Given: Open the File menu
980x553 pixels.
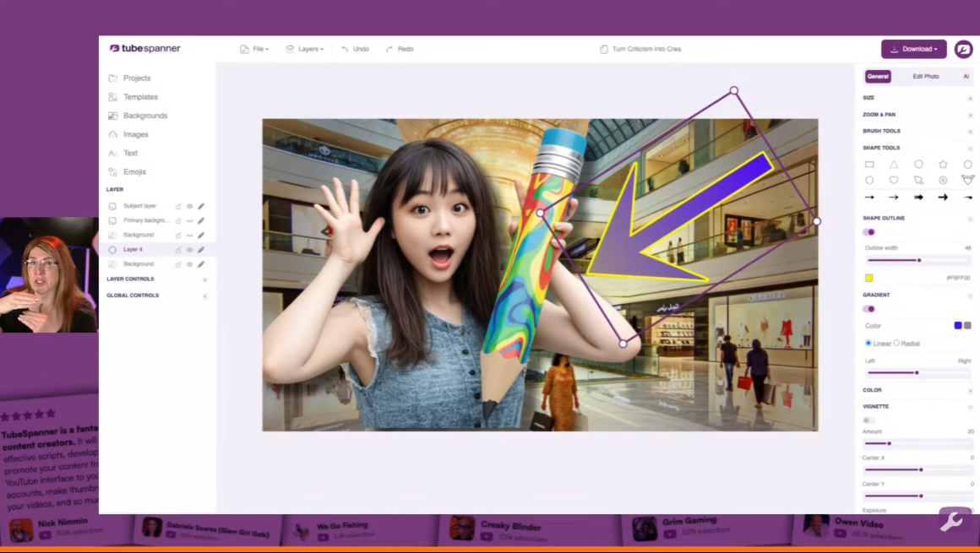Looking at the screenshot, I should pos(254,49).
